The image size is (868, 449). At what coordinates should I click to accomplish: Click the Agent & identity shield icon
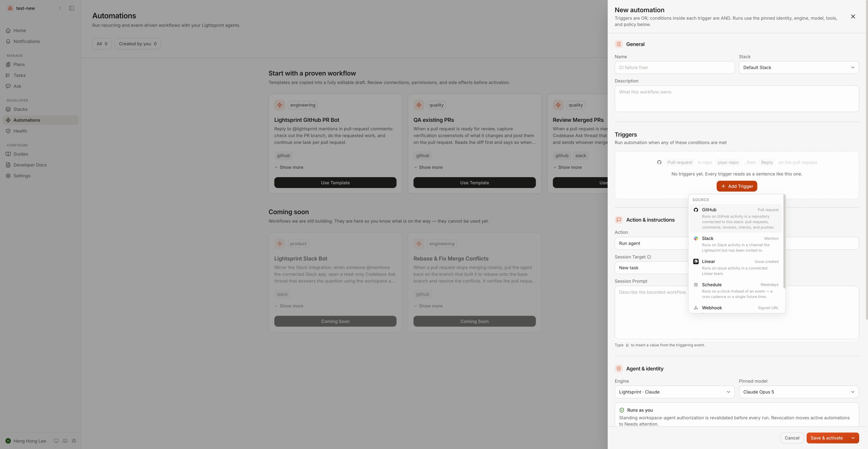click(x=619, y=369)
